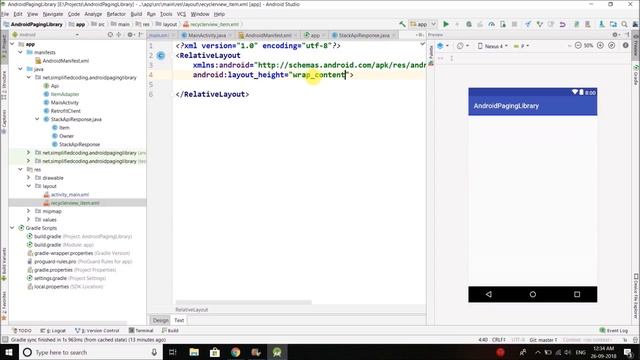Click the Debug app bug icon

click(469, 24)
